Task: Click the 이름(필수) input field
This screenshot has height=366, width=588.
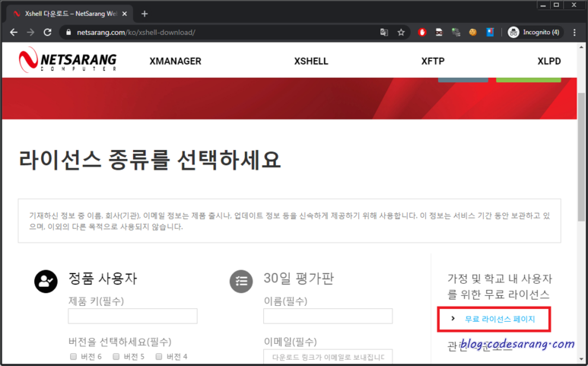Action: click(x=328, y=316)
